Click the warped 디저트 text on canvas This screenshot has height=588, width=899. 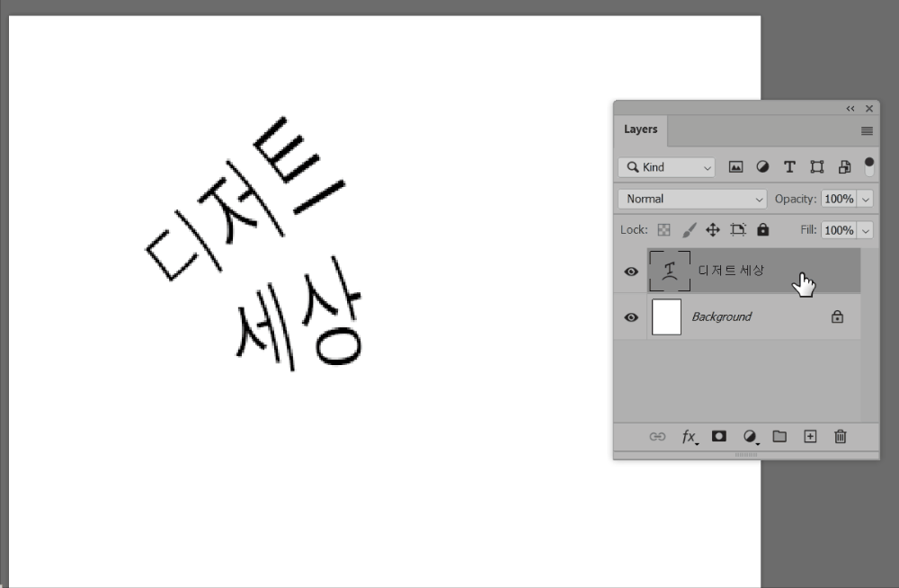[x=245, y=199]
